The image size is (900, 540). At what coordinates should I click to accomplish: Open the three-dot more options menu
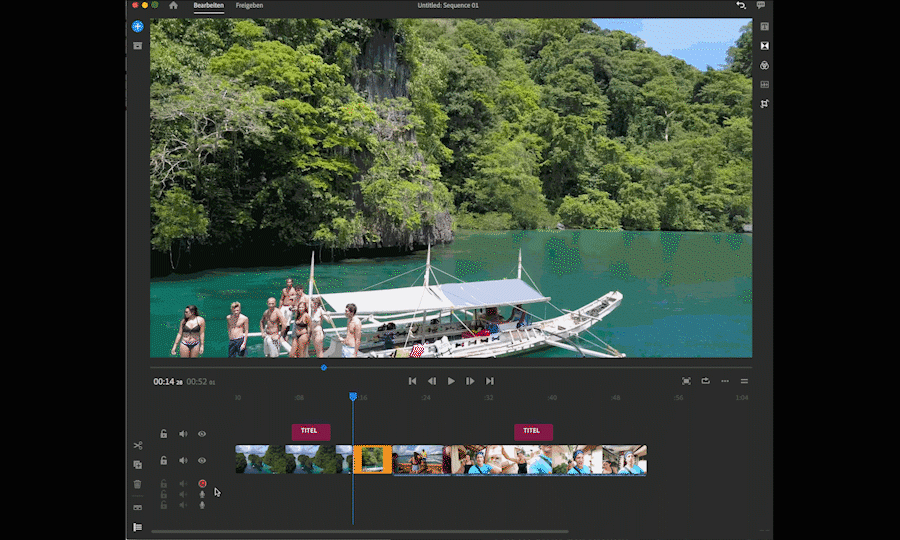click(725, 381)
